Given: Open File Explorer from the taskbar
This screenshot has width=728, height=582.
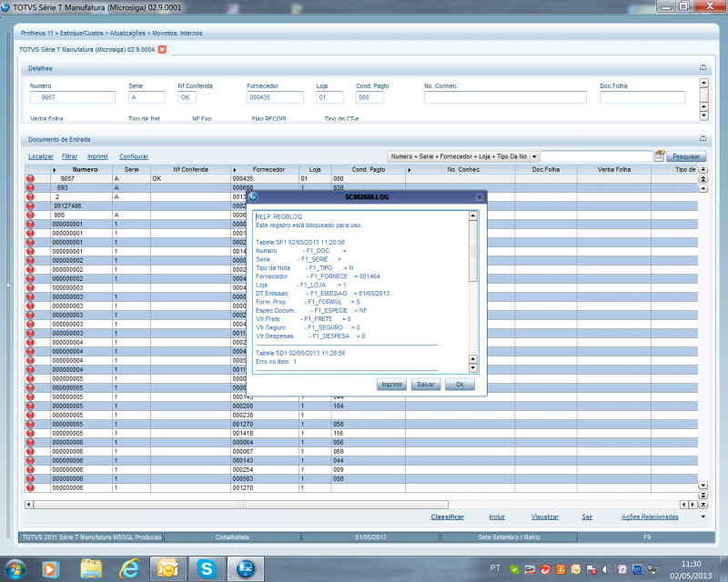Looking at the screenshot, I should 91,569.
